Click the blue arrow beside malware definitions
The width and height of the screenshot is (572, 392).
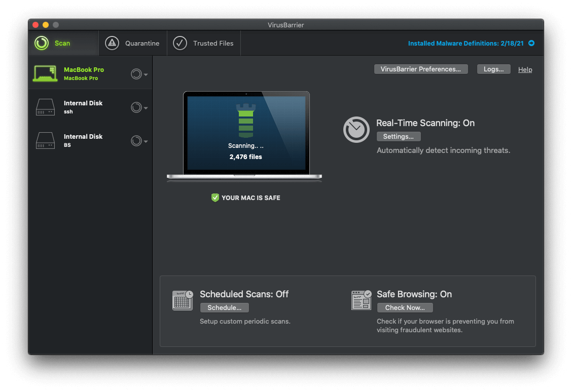pyautogui.click(x=531, y=43)
